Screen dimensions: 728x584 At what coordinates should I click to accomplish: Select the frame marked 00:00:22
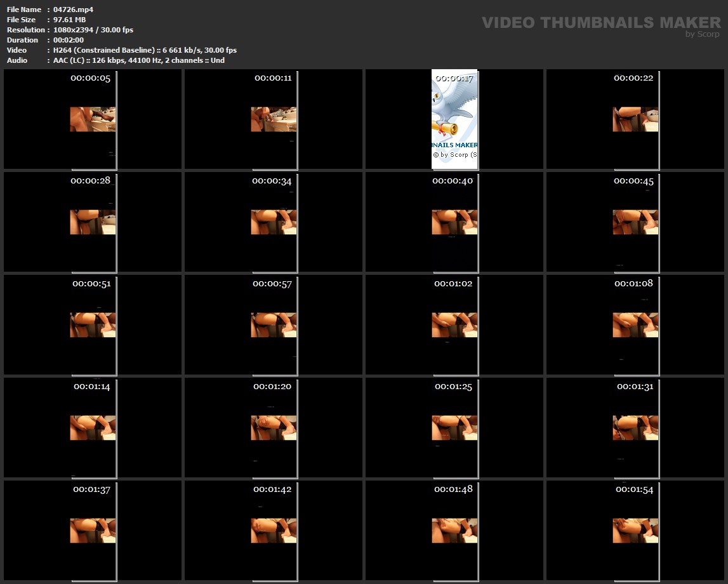pos(635,119)
